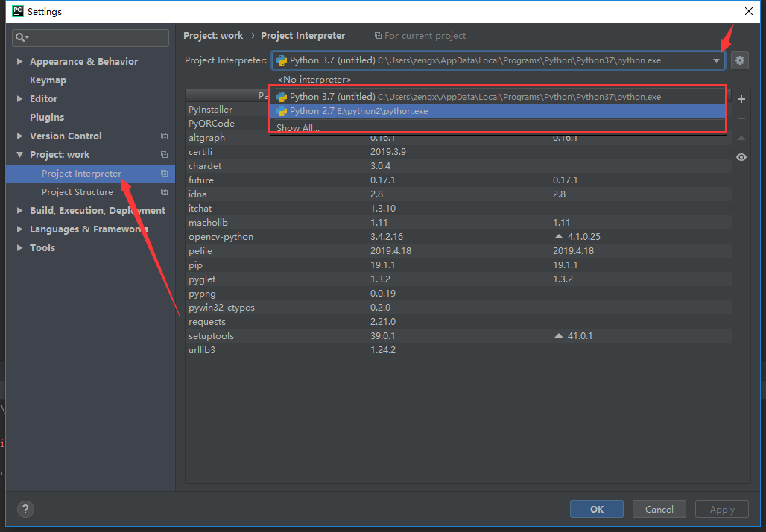766x532 pixels.
Task: Click the copy icon beside Project Interpreter
Action: pyautogui.click(x=164, y=174)
